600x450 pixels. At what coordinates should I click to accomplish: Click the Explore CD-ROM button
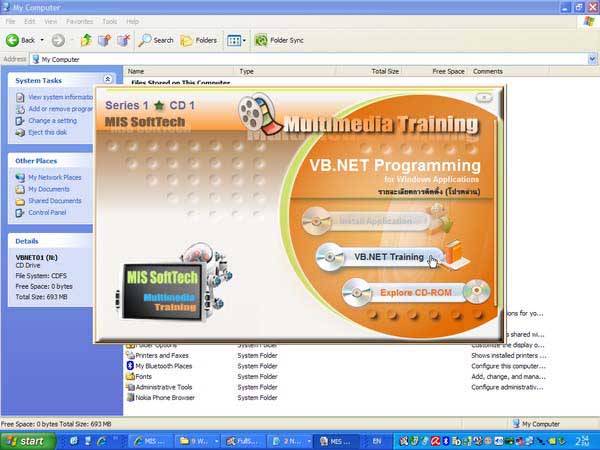[x=415, y=292]
